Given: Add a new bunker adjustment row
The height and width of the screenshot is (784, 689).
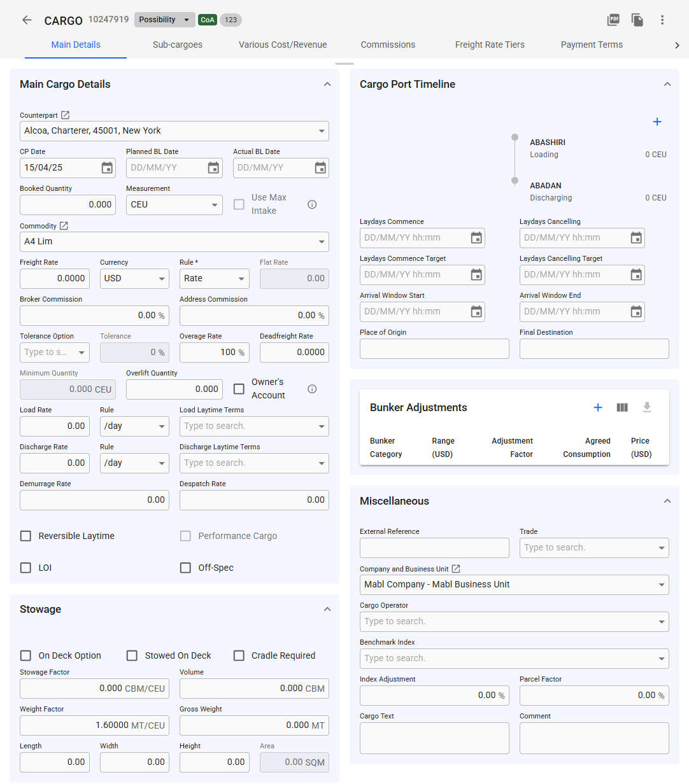Looking at the screenshot, I should click(x=598, y=407).
